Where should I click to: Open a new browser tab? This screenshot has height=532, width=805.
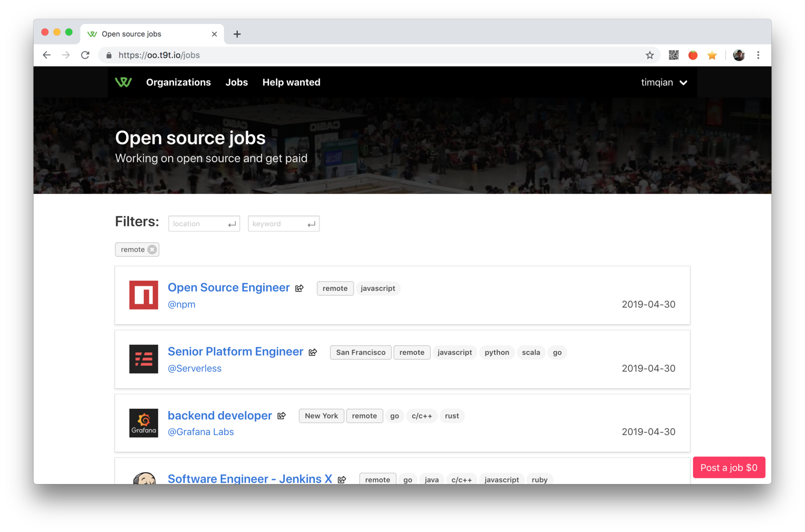[x=237, y=34]
